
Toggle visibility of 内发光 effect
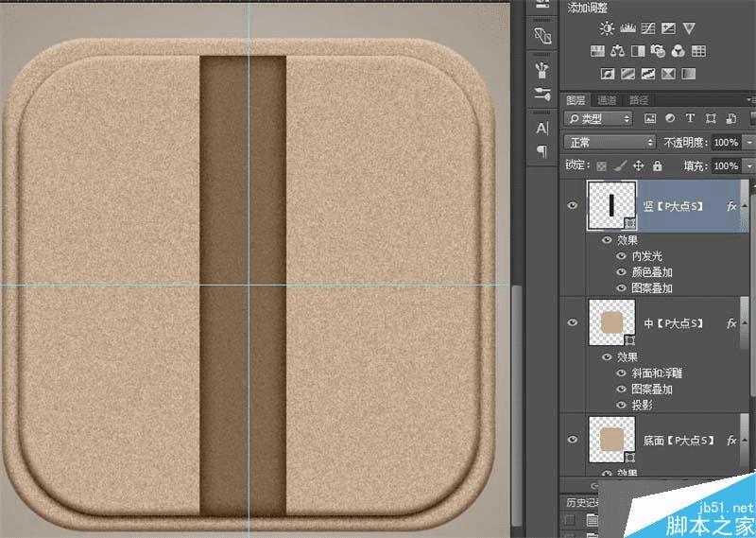point(621,255)
